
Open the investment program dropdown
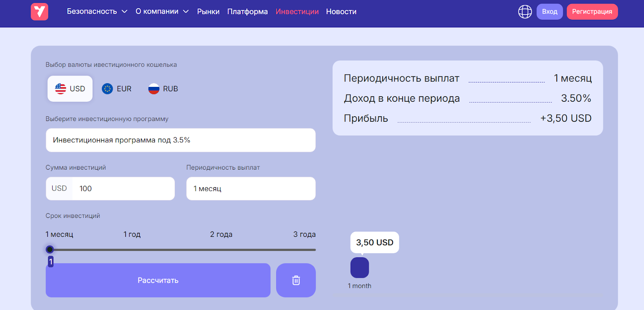point(181,140)
